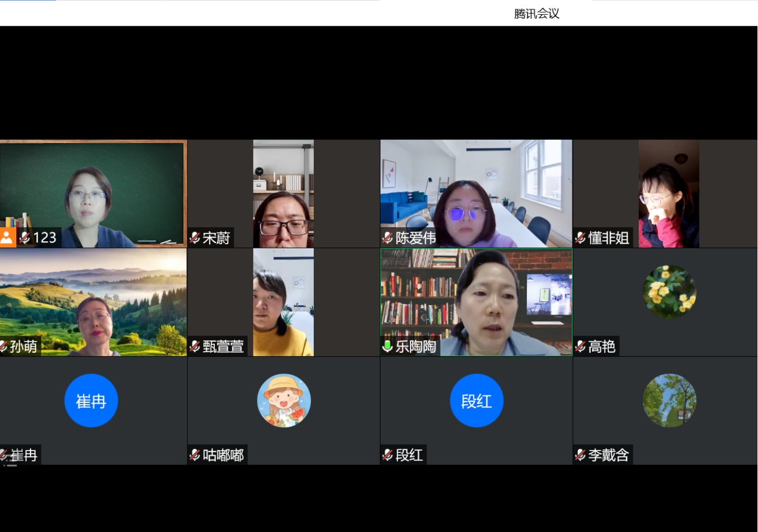Click 李戴含's green tree avatar

click(x=669, y=400)
